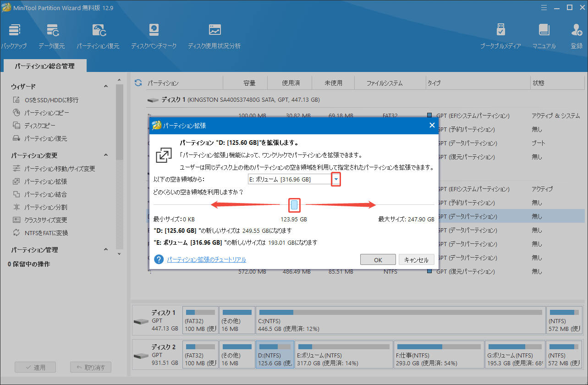Screen dimensions: 588x385
Task: Switch to the パーティション総合管理 tab
Action: (44, 66)
